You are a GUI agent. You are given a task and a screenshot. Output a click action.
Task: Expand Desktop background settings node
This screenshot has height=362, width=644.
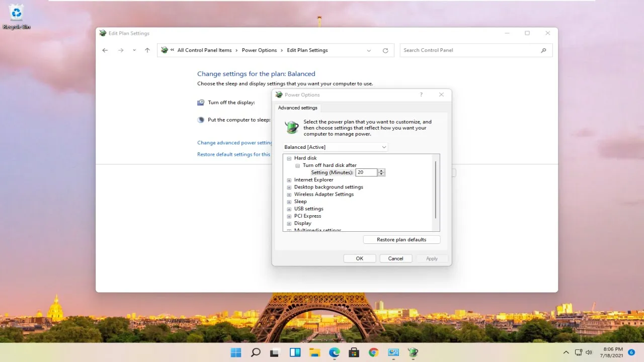(289, 187)
